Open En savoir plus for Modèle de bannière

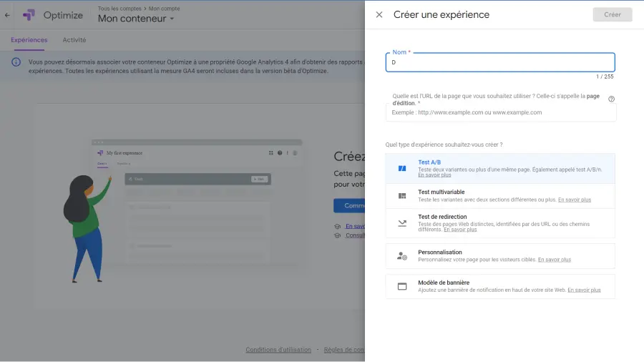[x=584, y=290]
